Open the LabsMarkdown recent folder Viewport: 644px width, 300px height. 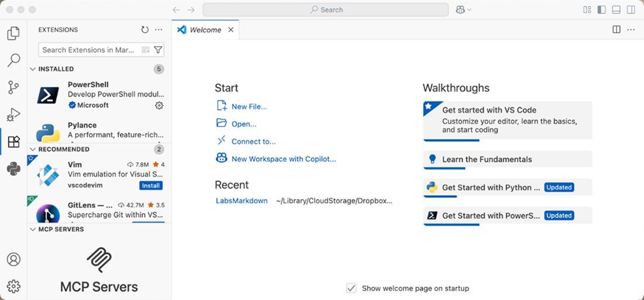pos(241,201)
